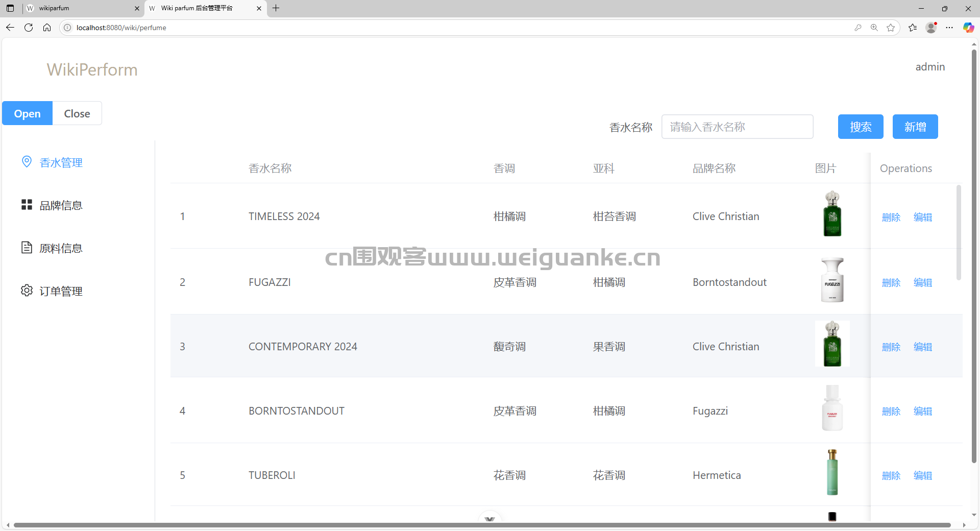Open 品牌信息 in the sidebar

[61, 205]
